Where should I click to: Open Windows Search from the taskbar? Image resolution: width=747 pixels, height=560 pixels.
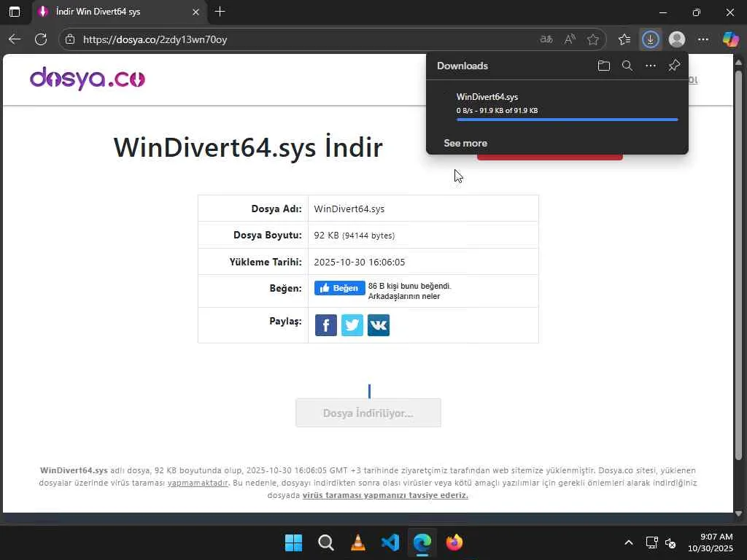point(326,542)
